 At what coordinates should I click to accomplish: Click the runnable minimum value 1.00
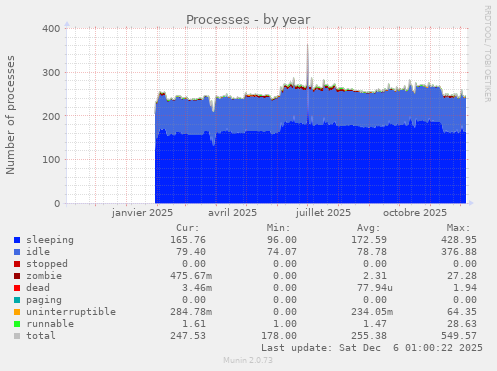[x=285, y=324]
